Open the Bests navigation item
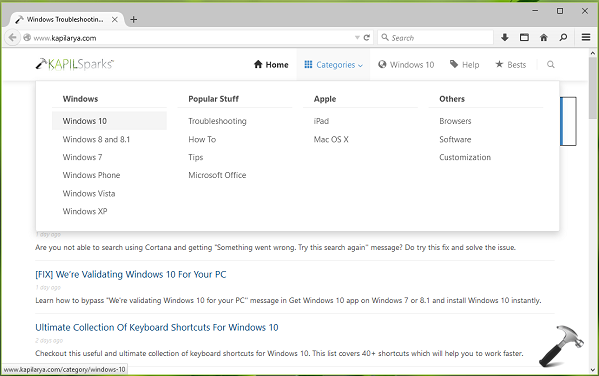Image resolution: width=599 pixels, height=376 pixels. [x=510, y=65]
